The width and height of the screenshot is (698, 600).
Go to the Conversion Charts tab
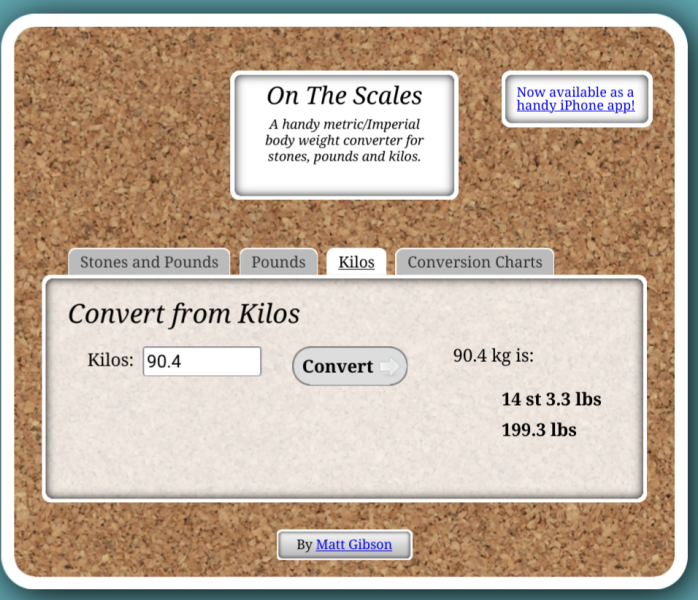pyautogui.click(x=474, y=262)
